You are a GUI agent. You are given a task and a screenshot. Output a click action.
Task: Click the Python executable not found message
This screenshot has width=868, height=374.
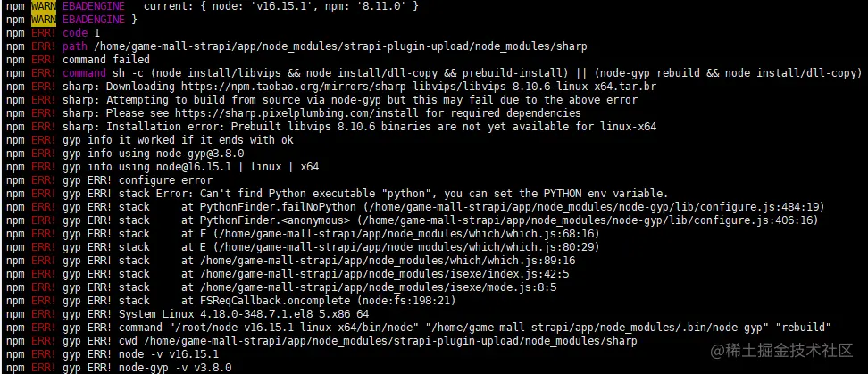[x=406, y=194]
